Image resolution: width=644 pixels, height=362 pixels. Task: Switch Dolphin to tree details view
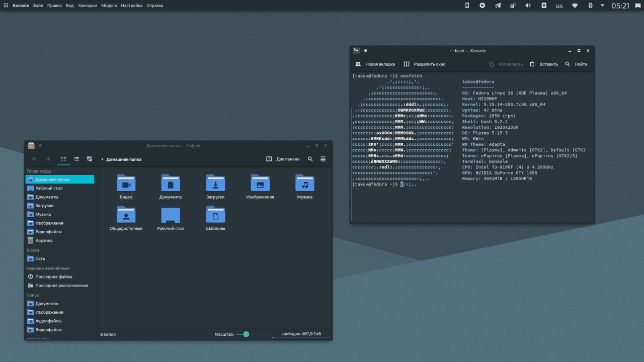click(89, 159)
